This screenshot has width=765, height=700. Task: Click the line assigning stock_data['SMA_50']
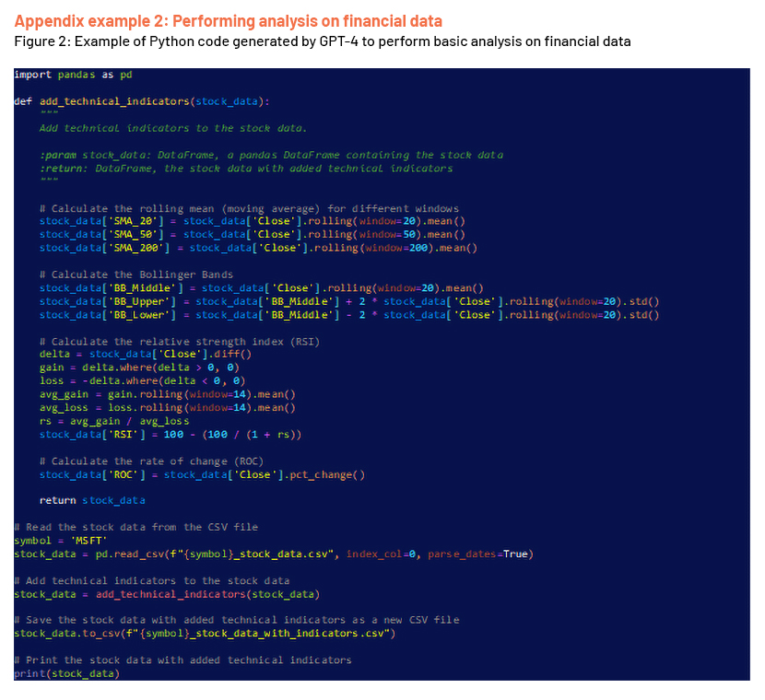click(x=253, y=235)
